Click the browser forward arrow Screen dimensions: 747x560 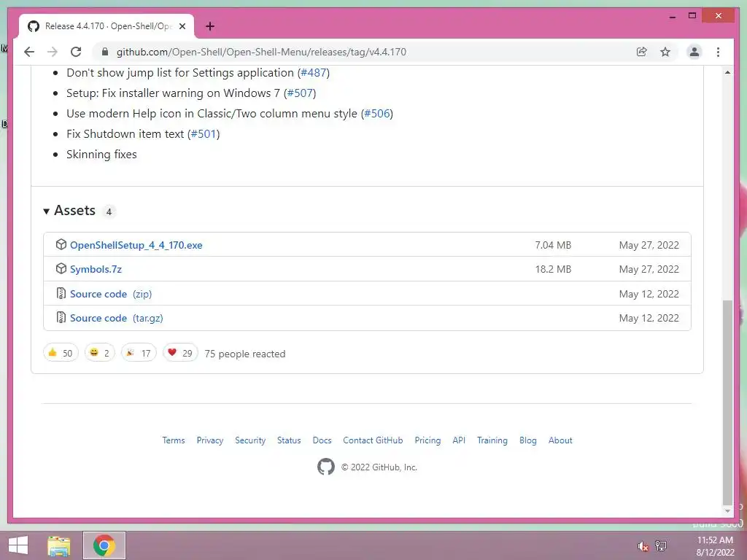pos(53,52)
